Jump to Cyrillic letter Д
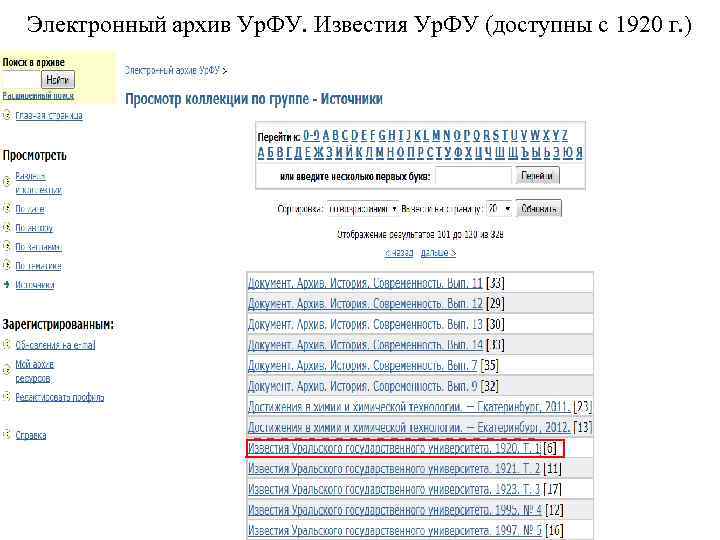 [298, 152]
